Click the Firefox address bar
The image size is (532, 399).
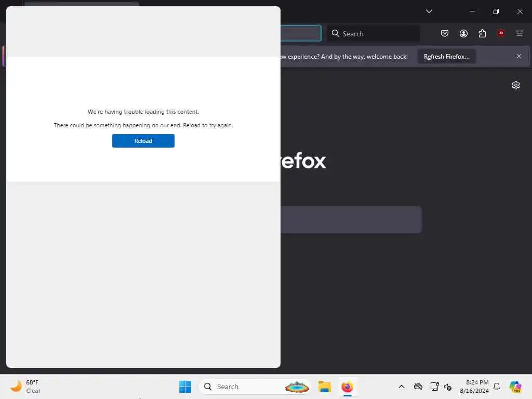pyautogui.click(x=301, y=33)
